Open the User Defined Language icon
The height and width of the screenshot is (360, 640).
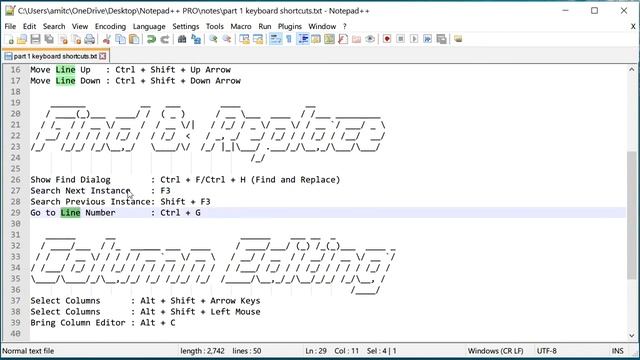[x=316, y=39]
